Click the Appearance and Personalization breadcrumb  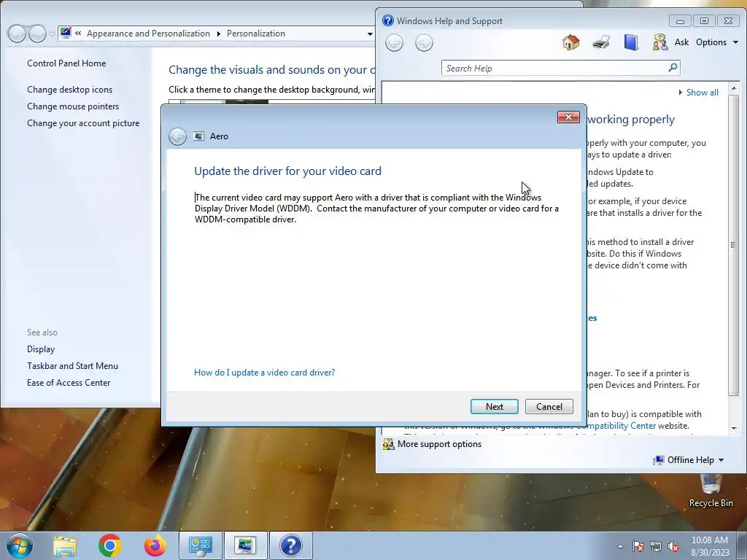click(x=148, y=34)
